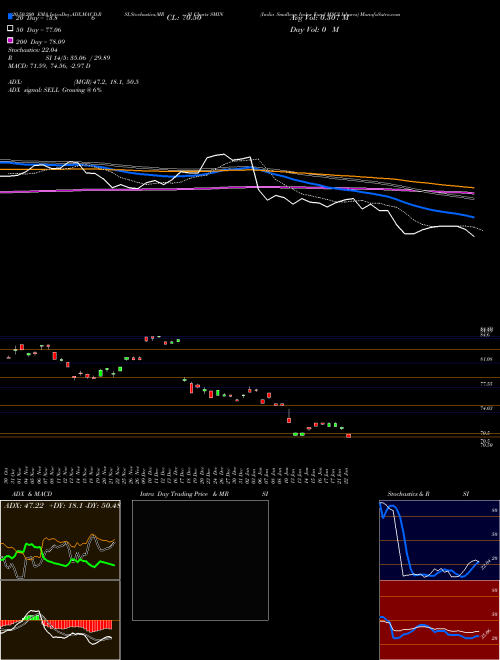
Task: Click the RSI 14/3 values line
Action: (59, 58)
